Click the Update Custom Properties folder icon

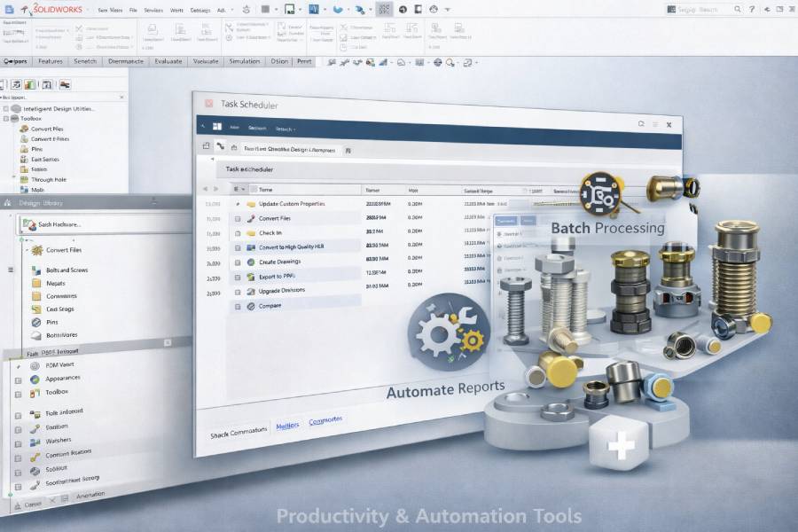(251, 204)
